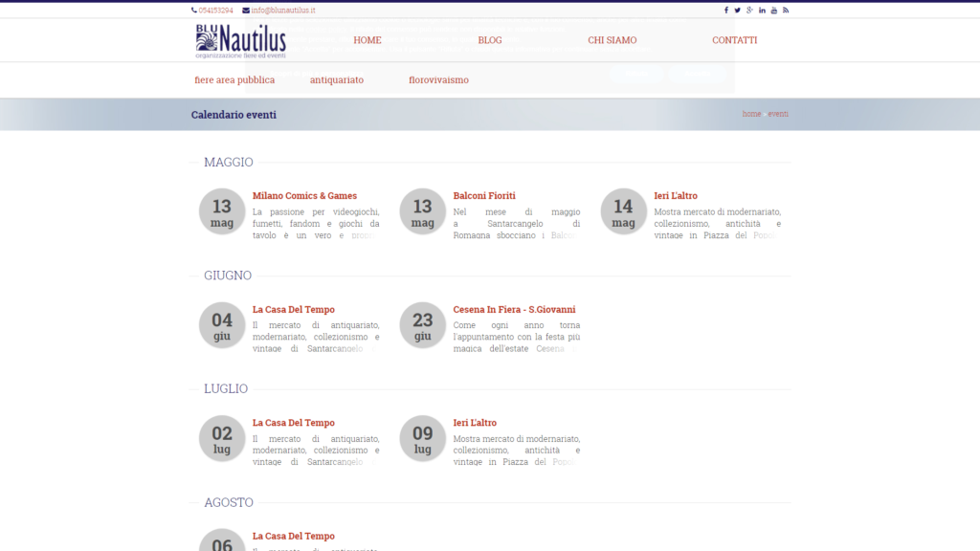Click the AGOSTO month heading
Screen dimensions: 980x551
click(x=229, y=502)
